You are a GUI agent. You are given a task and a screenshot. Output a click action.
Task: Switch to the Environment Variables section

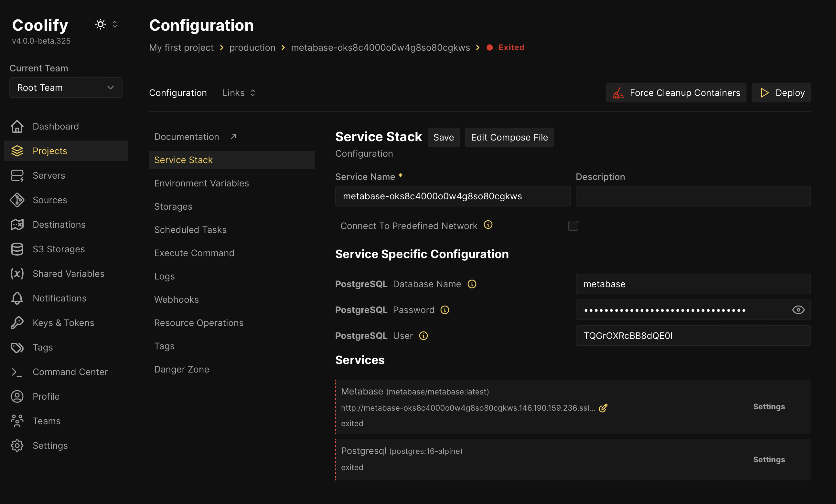(x=201, y=183)
